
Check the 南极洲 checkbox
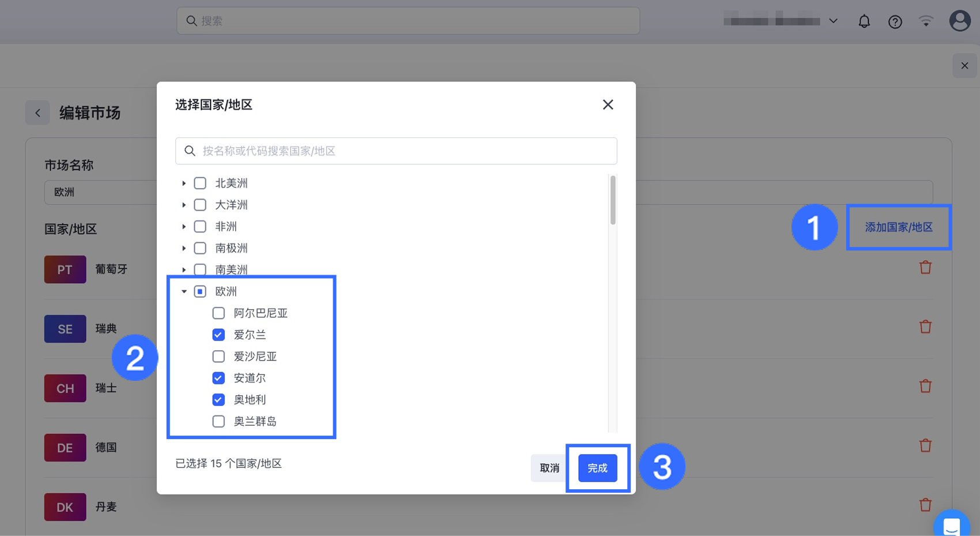[x=200, y=248]
